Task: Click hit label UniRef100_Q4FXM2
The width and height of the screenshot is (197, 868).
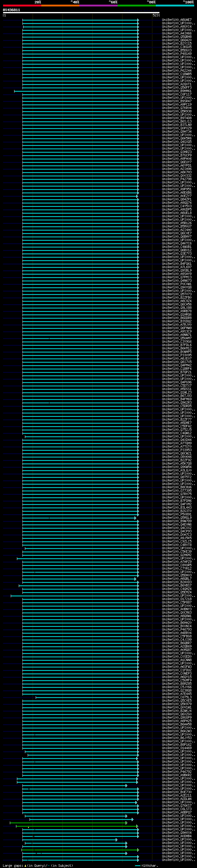Action: click(x=177, y=504)
